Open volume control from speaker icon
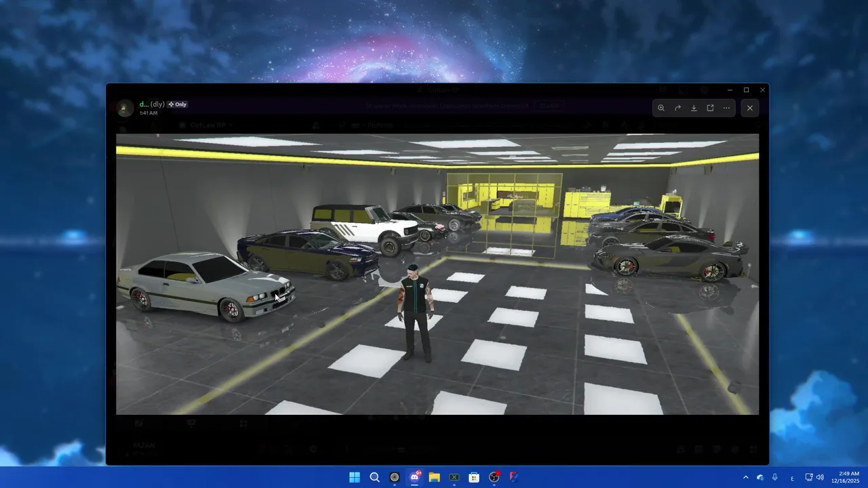This screenshot has width=868, height=488. coord(820,477)
